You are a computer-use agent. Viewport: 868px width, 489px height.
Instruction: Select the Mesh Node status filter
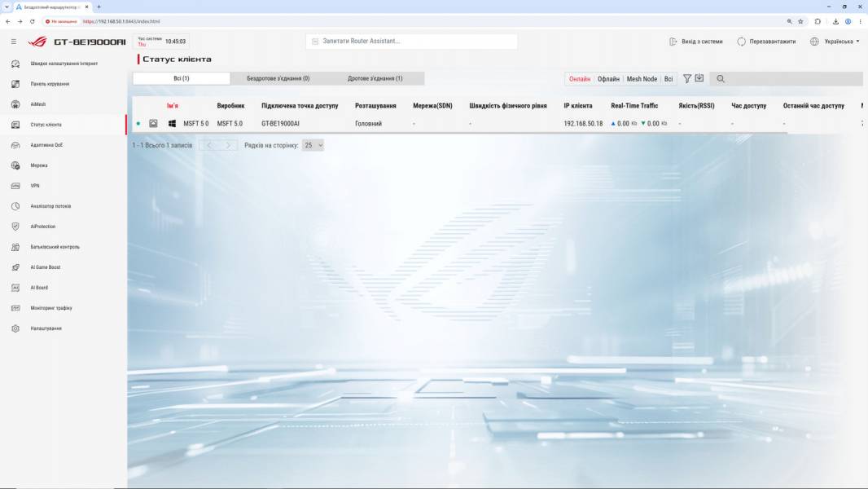point(642,79)
